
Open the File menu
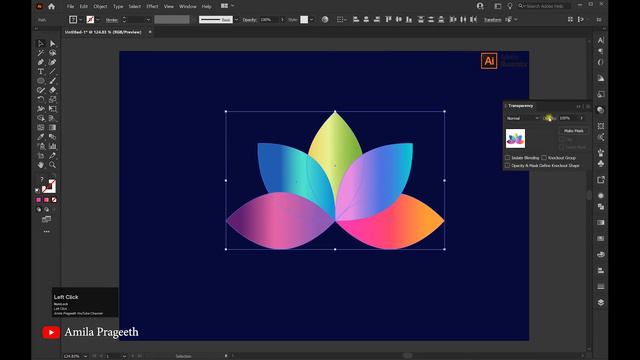click(71, 7)
